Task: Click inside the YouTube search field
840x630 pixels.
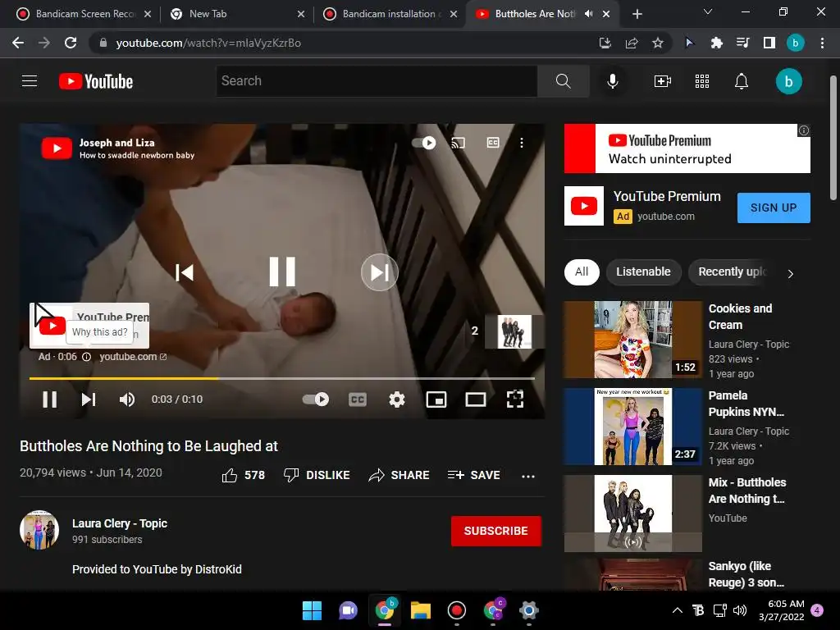Action: 377,81
